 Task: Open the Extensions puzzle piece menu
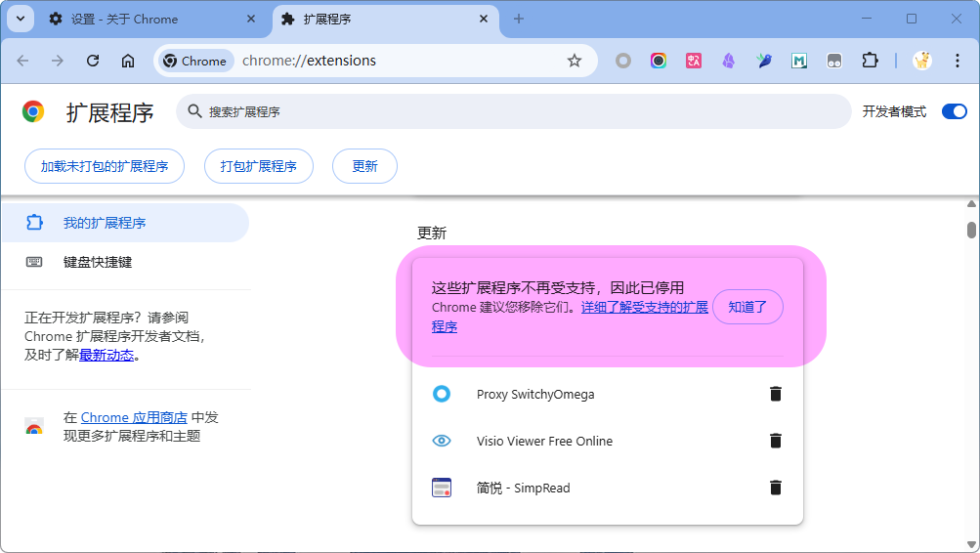(x=870, y=61)
